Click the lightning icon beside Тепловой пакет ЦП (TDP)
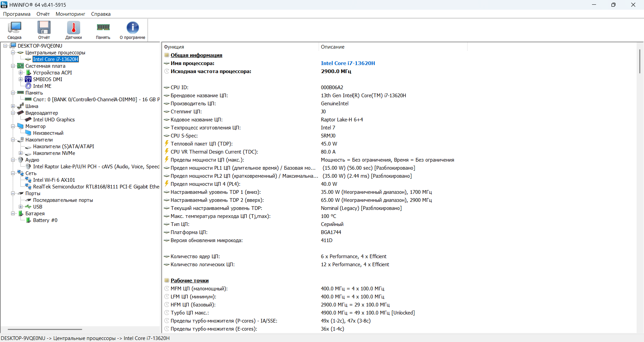The height and width of the screenshot is (342, 644). pyautogui.click(x=166, y=144)
